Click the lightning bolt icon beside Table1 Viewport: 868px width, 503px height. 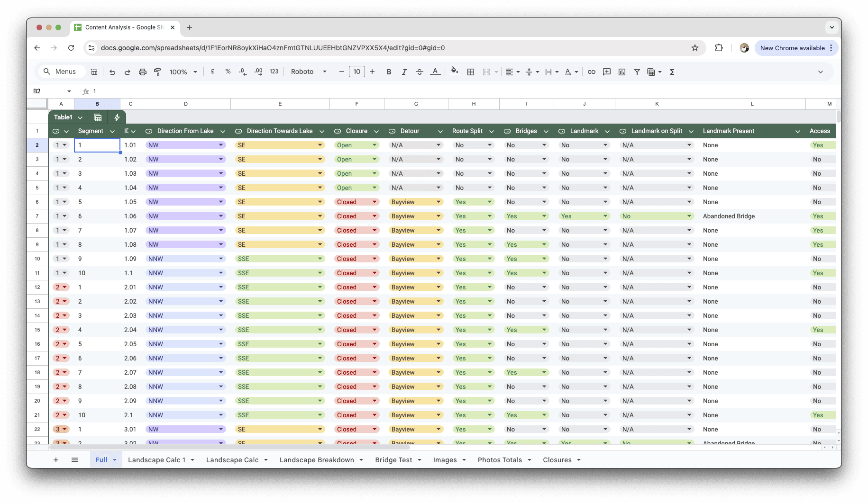pyautogui.click(x=117, y=117)
